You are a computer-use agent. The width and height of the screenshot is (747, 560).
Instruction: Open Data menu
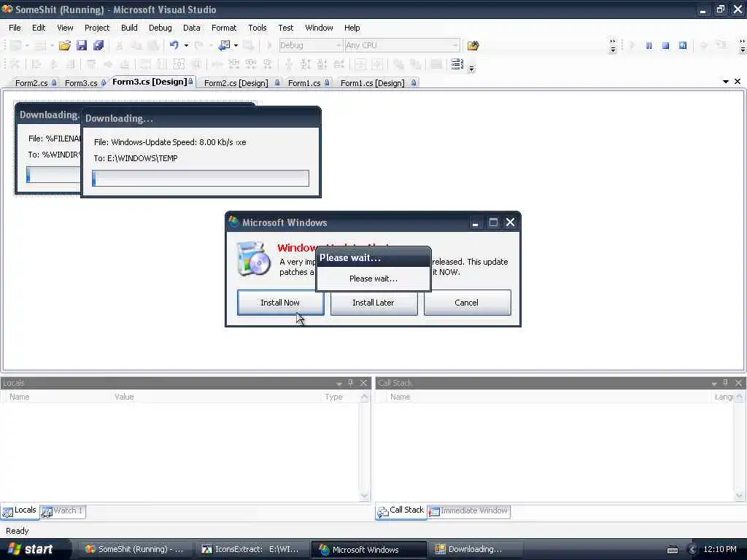(x=192, y=28)
